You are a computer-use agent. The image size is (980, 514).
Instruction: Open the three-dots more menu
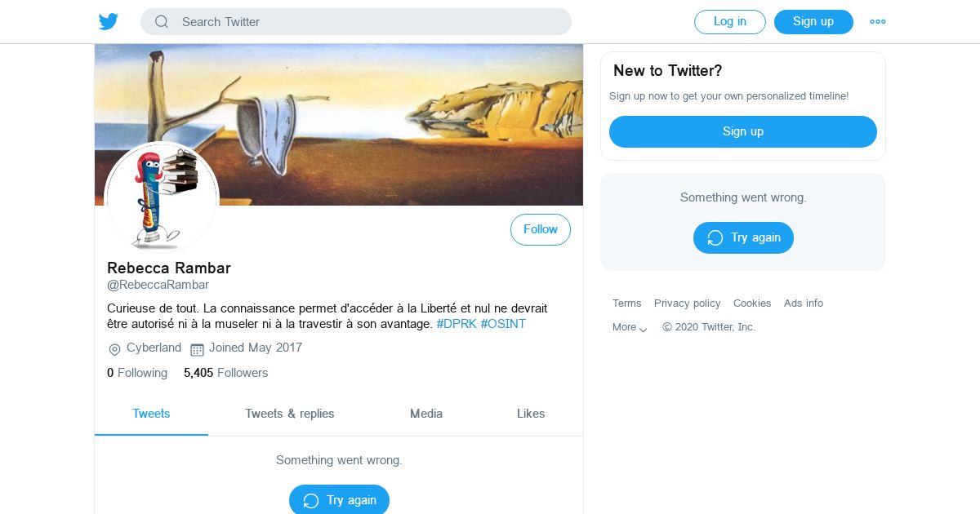tap(878, 22)
